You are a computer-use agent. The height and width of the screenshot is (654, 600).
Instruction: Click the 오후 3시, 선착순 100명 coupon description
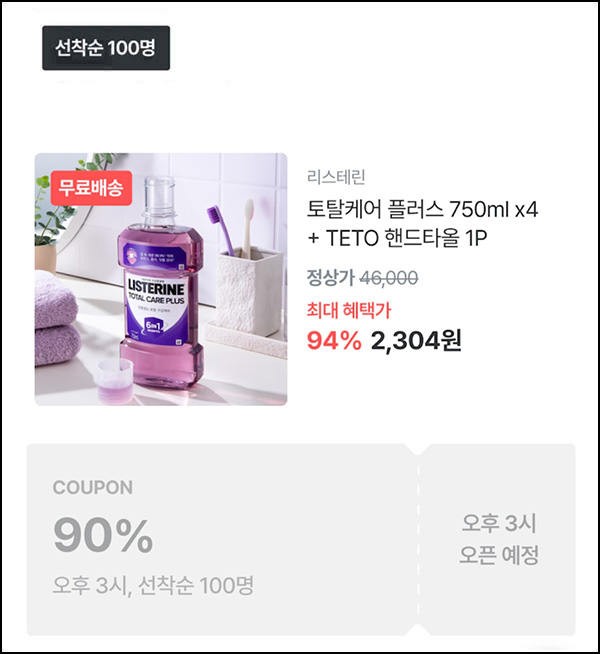(153, 585)
